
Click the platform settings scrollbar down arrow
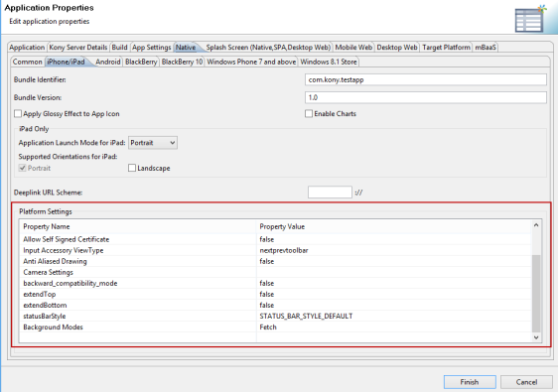click(x=536, y=337)
